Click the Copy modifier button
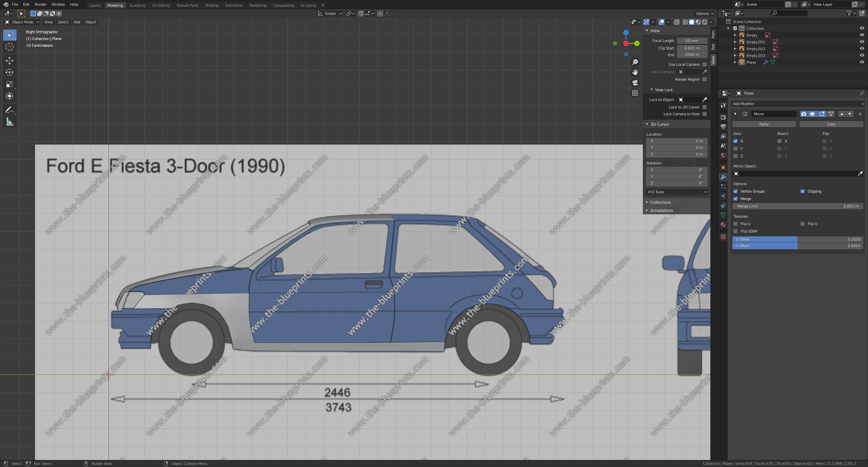The height and width of the screenshot is (467, 868). coord(831,124)
